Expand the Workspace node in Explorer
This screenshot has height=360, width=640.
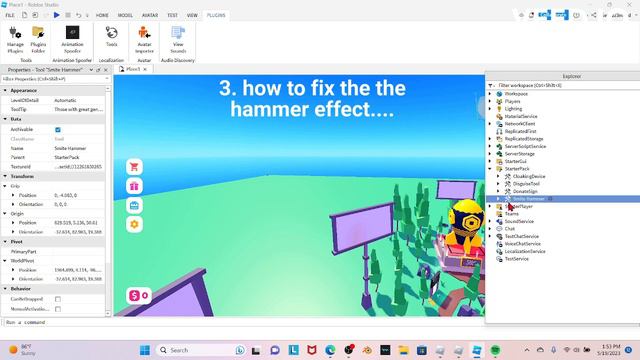pos(490,94)
